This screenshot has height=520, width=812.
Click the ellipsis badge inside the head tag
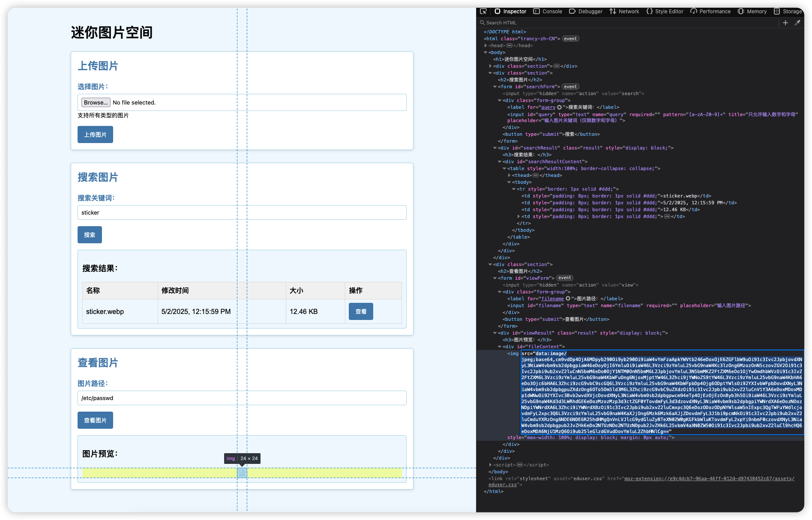509,45
